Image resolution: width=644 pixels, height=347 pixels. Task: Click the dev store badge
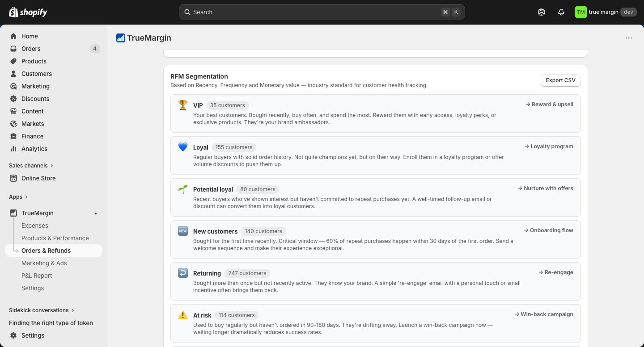[x=628, y=12]
